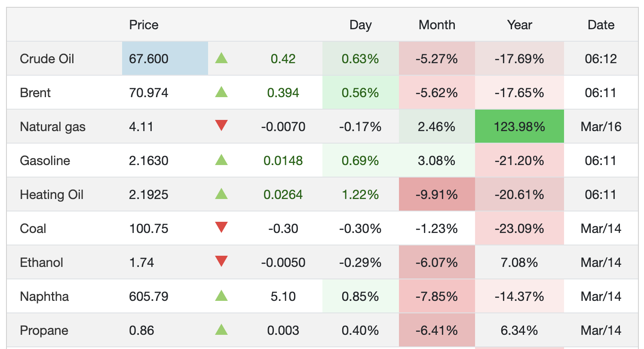Click Gasoline change value 0.0148

[x=283, y=161]
